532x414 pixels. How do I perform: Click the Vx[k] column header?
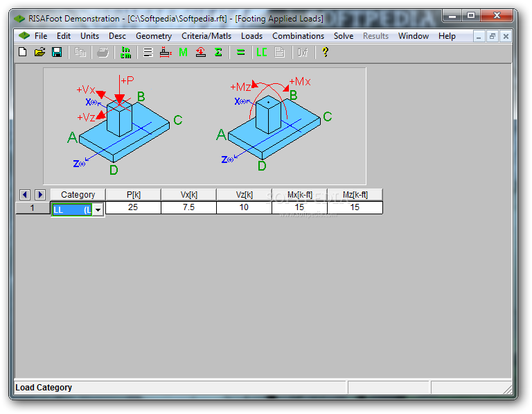[188, 195]
